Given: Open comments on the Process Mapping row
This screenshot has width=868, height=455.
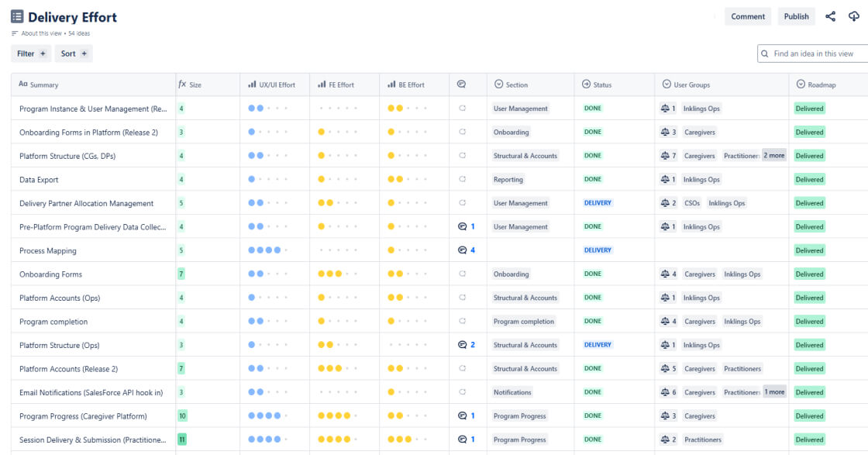Looking at the screenshot, I should click(x=466, y=250).
